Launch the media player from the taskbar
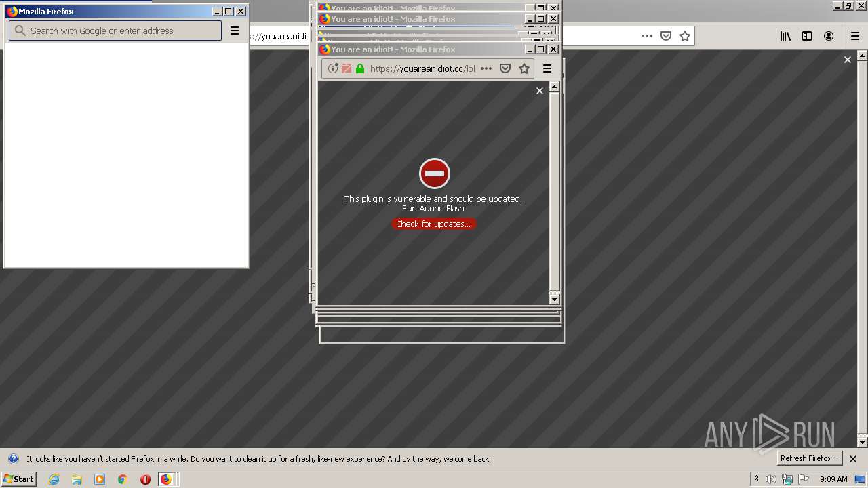 pos(100,479)
